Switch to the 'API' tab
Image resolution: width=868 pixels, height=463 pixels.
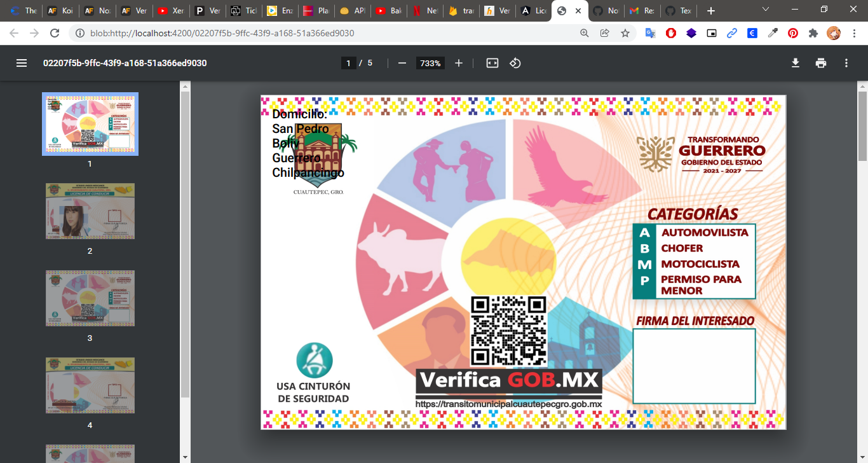352,11
